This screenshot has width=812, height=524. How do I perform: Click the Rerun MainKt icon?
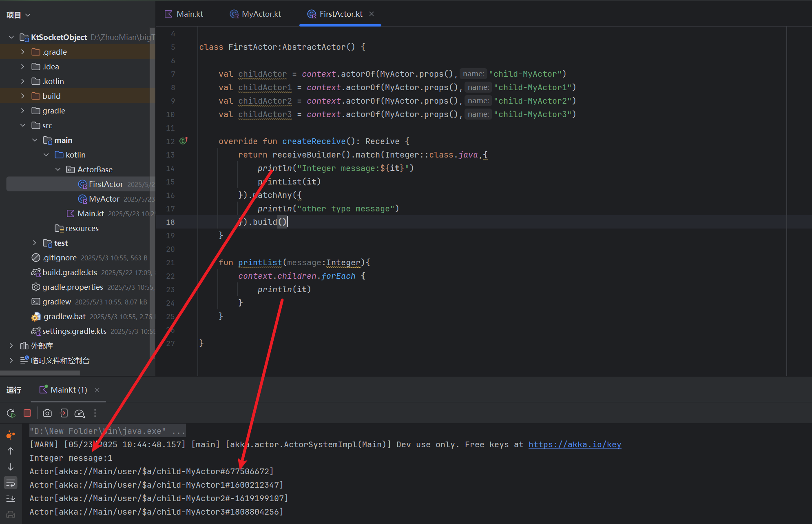(x=11, y=413)
